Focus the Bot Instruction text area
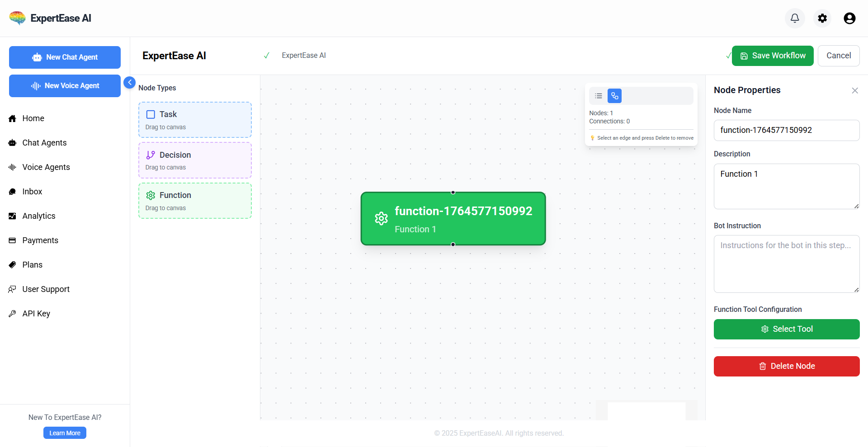Image resolution: width=868 pixels, height=447 pixels. (786, 264)
